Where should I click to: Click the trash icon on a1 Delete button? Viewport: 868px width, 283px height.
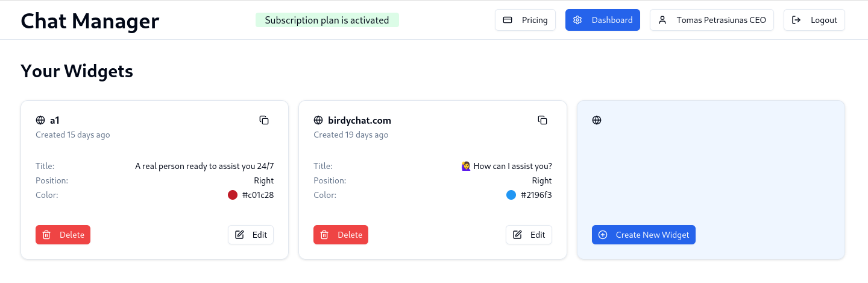click(46, 235)
